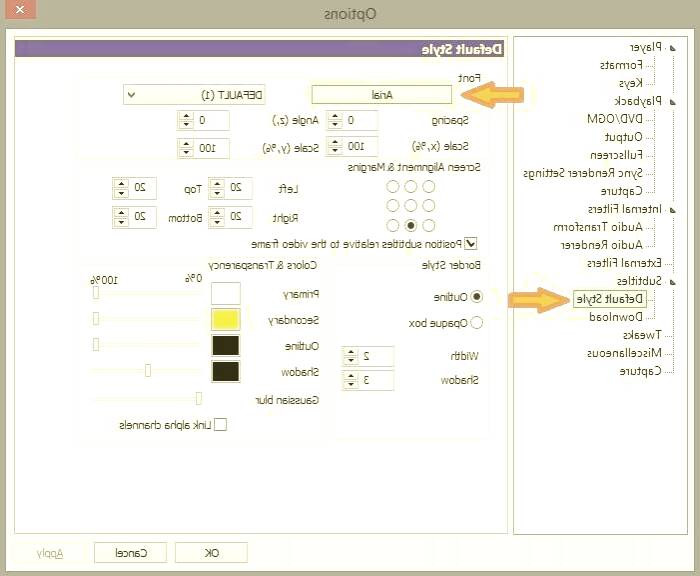Viewport: 700px width, 576px height.
Task: Click the Primary color swatch
Action: [x=225, y=294]
